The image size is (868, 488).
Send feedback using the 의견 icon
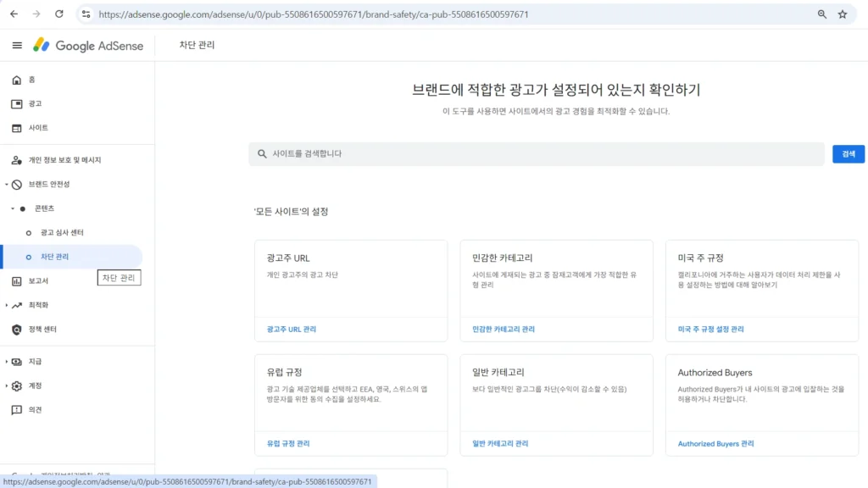pyautogui.click(x=34, y=410)
